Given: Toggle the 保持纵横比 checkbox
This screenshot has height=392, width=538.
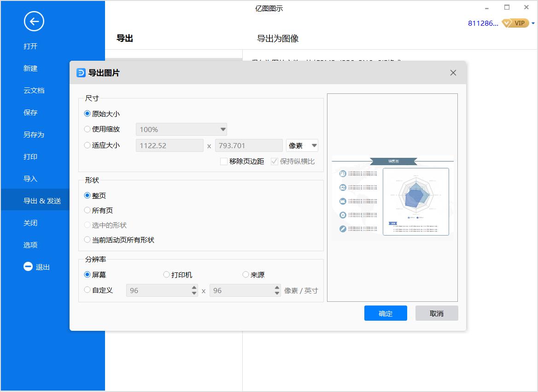Looking at the screenshot, I should (274, 162).
